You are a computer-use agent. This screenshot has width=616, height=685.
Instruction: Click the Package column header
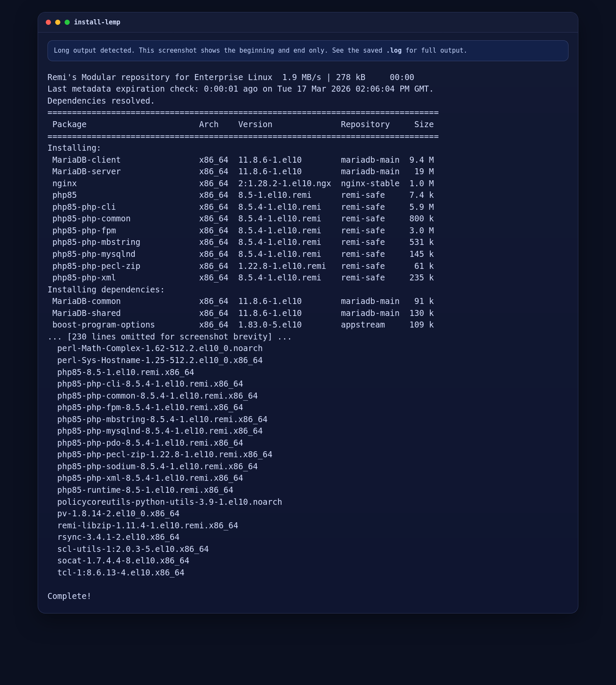pyautogui.click(x=69, y=125)
